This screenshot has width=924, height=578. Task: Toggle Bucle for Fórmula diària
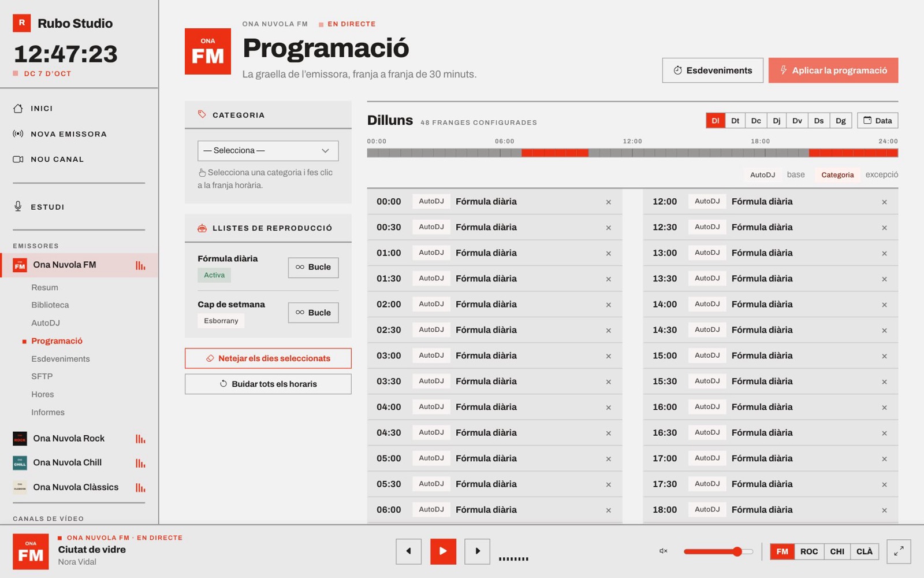click(x=314, y=268)
